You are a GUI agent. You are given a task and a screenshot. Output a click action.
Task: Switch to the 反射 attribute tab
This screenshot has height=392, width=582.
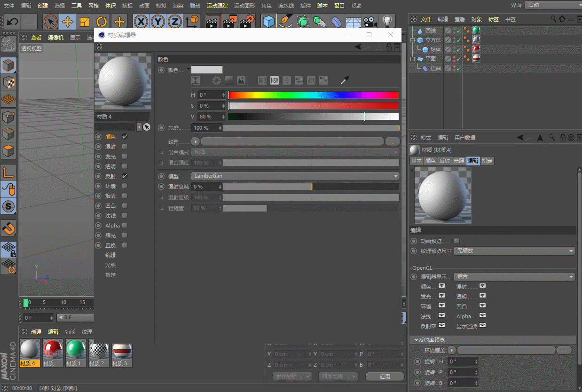pyautogui.click(x=445, y=161)
